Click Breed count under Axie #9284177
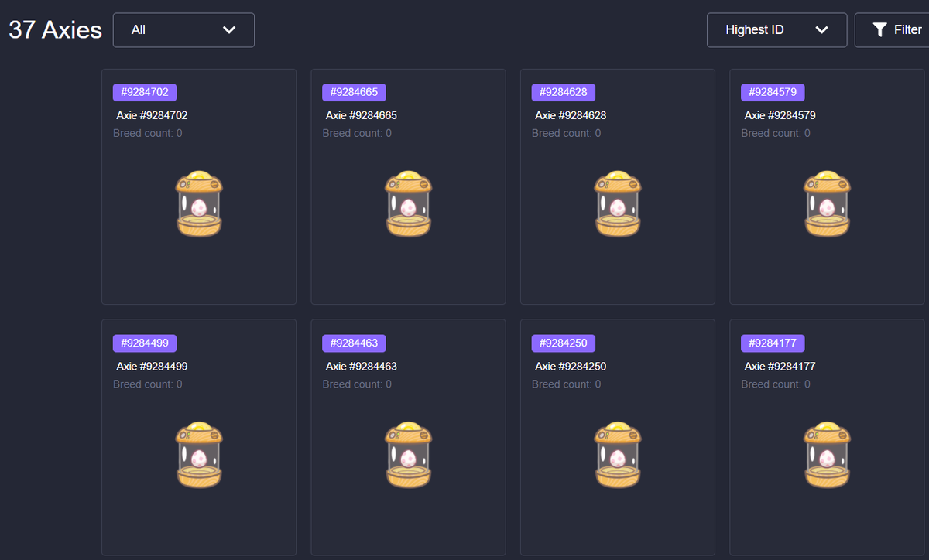 tap(776, 384)
